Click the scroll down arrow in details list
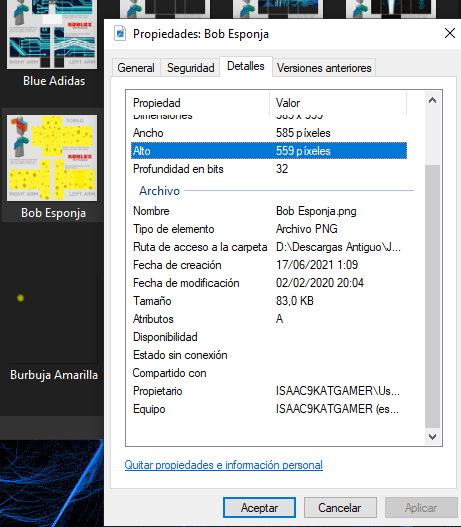 coord(432,437)
